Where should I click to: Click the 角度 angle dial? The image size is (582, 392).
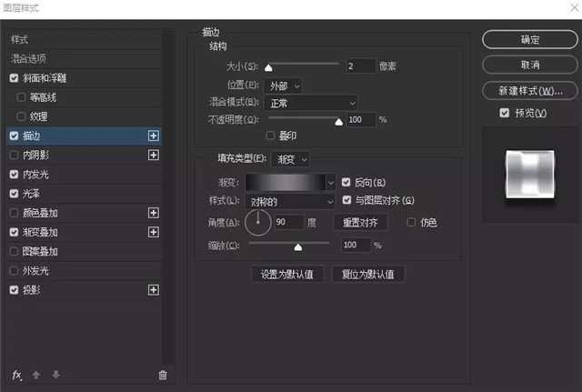[x=258, y=222]
